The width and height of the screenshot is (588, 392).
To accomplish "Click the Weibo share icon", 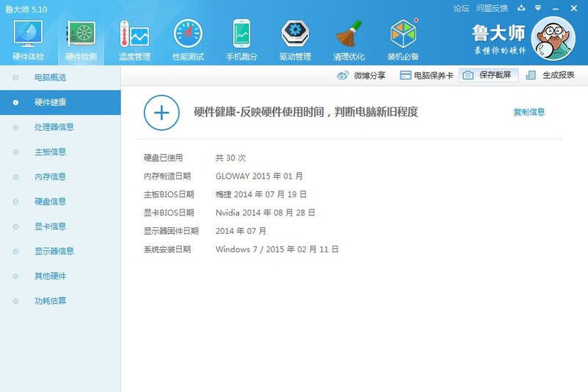I will (x=343, y=76).
